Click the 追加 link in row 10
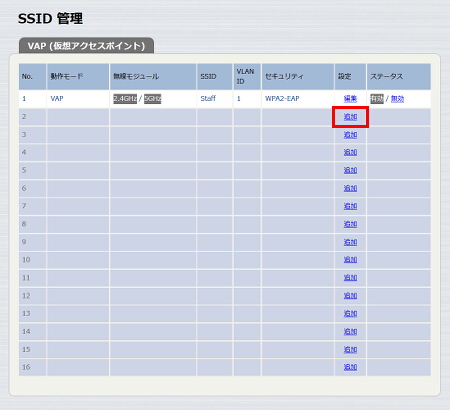 [350, 260]
